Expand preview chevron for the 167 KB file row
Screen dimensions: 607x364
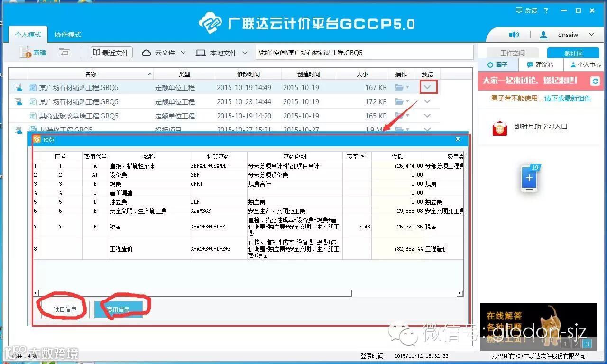coord(428,87)
